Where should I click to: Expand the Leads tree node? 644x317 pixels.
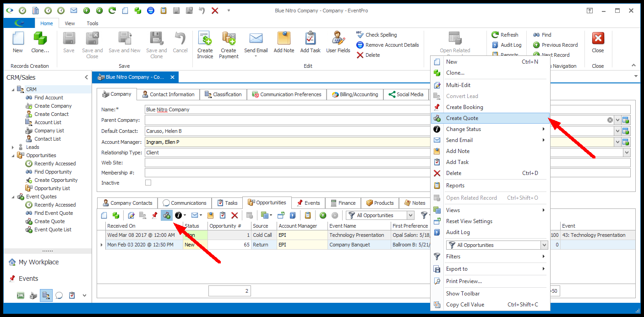click(13, 147)
